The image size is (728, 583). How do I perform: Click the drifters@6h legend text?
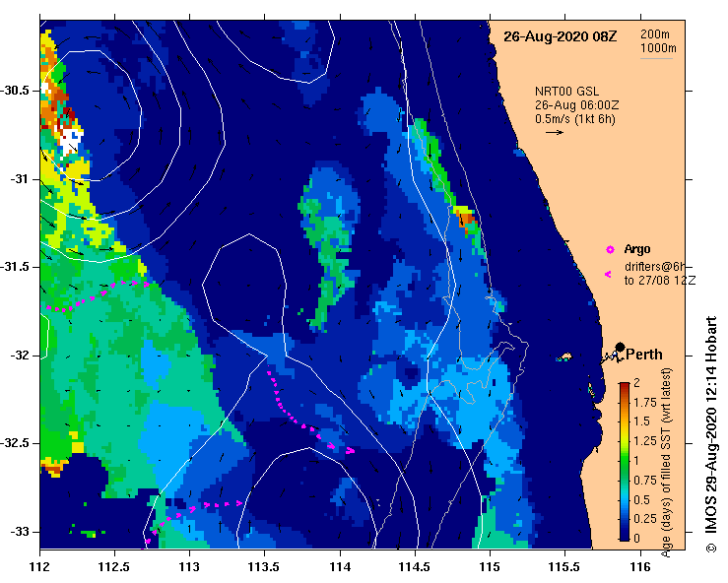(x=655, y=267)
